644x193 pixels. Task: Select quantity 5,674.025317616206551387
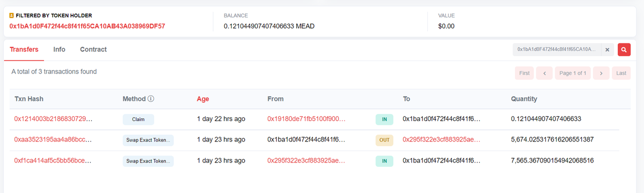pos(552,139)
